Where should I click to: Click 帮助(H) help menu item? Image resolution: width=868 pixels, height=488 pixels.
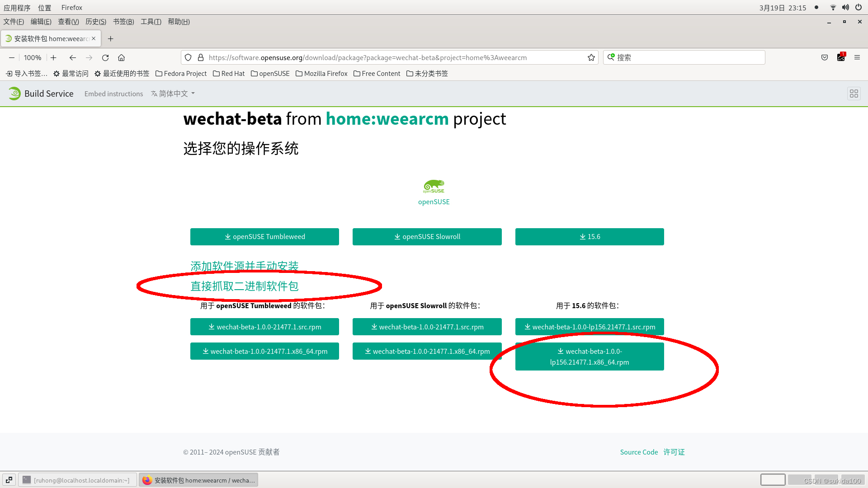(178, 21)
